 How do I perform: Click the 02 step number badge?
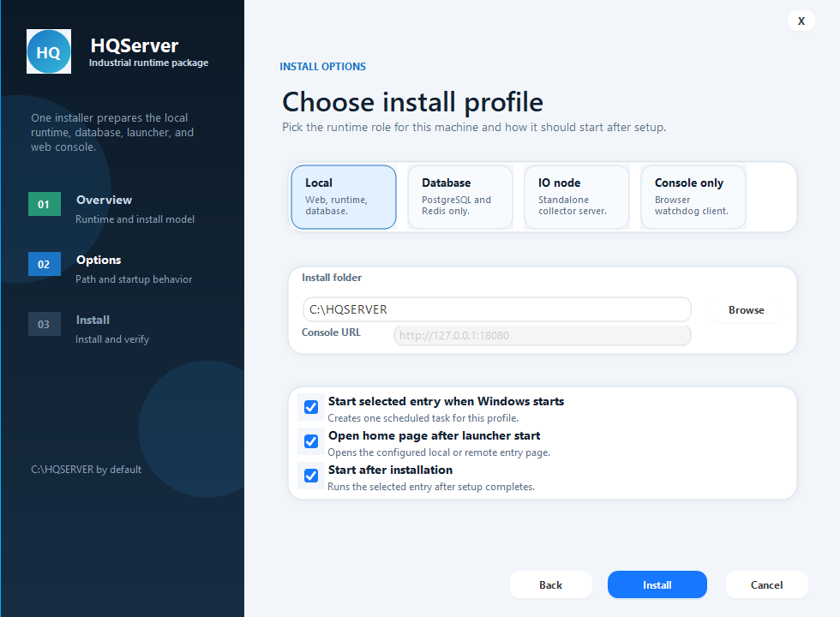point(44,264)
